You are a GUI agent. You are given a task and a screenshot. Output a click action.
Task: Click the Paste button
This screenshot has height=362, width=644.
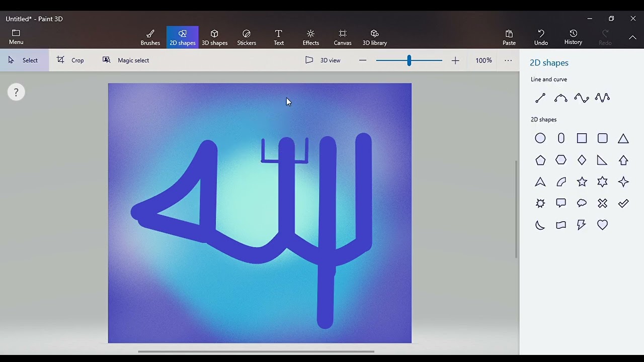[509, 37]
